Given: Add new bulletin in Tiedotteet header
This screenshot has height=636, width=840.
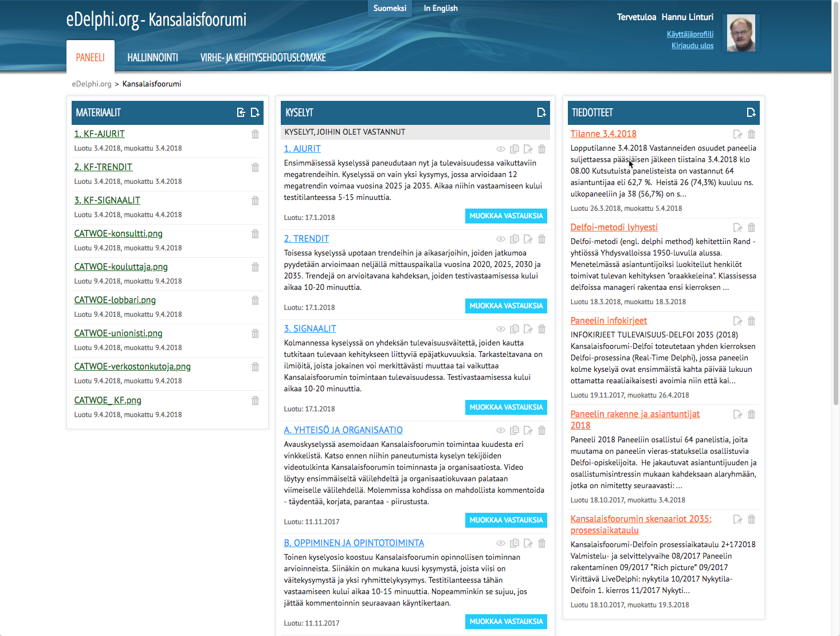Looking at the screenshot, I should tap(751, 112).
